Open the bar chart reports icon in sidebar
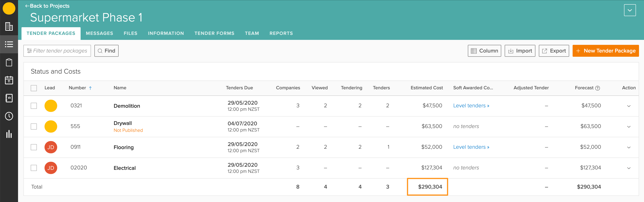This screenshot has height=202, width=644. (9, 134)
